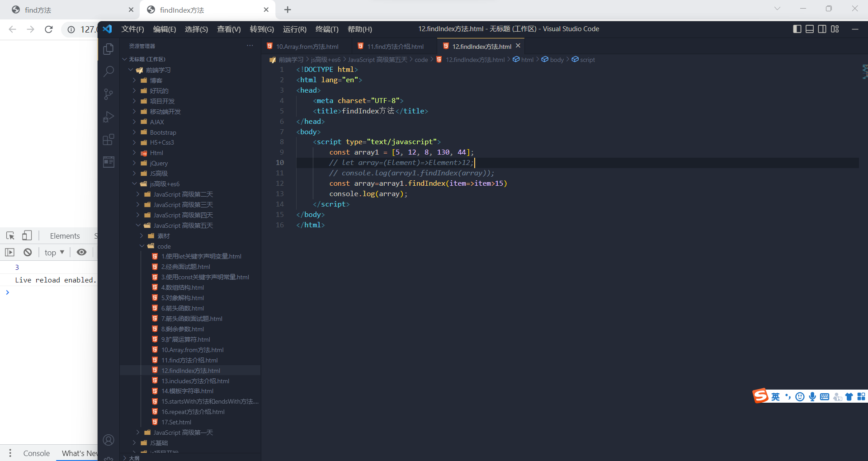Open the Source Control view

pos(108,94)
